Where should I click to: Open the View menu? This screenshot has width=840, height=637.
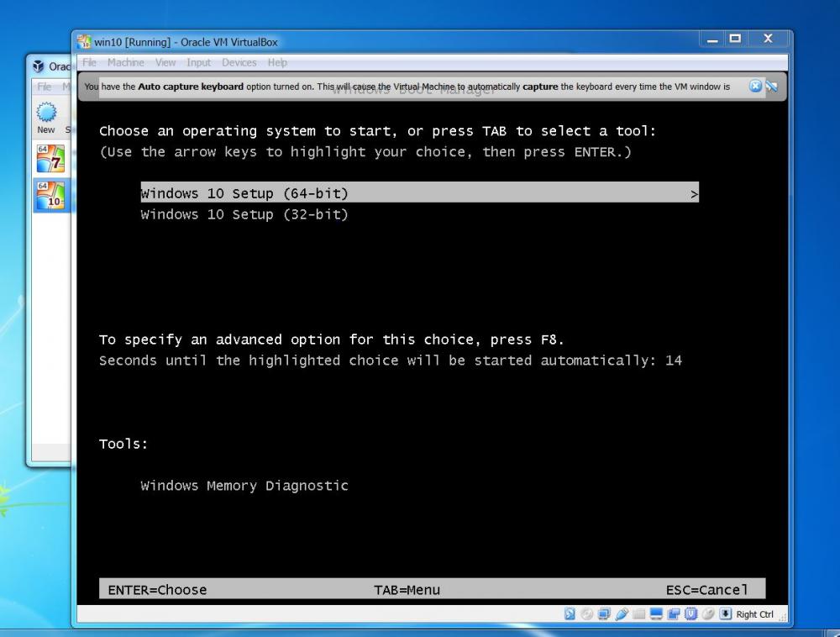click(165, 63)
